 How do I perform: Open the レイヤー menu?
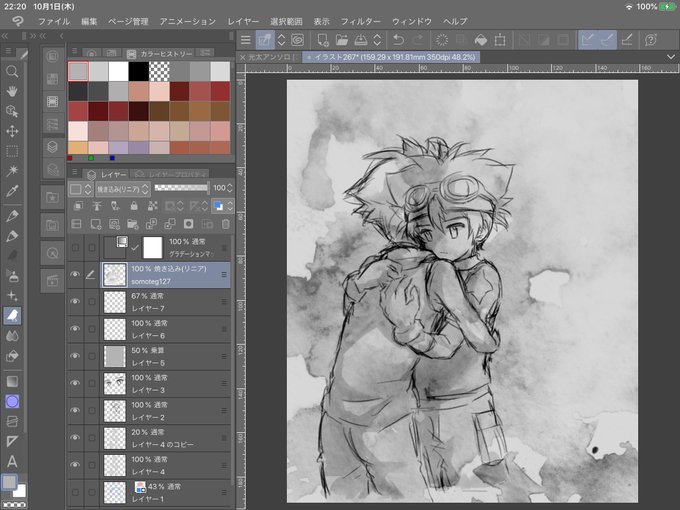click(243, 21)
